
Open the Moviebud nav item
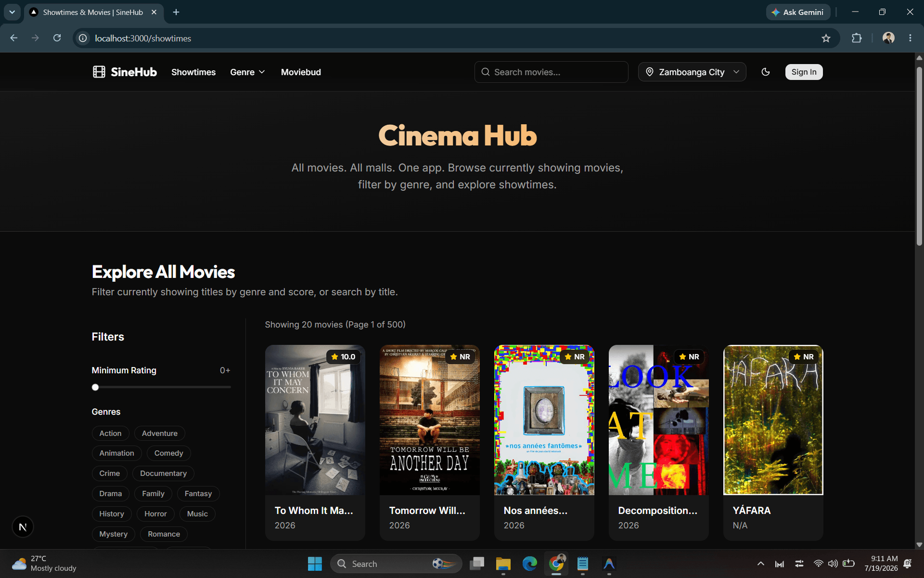[301, 72]
